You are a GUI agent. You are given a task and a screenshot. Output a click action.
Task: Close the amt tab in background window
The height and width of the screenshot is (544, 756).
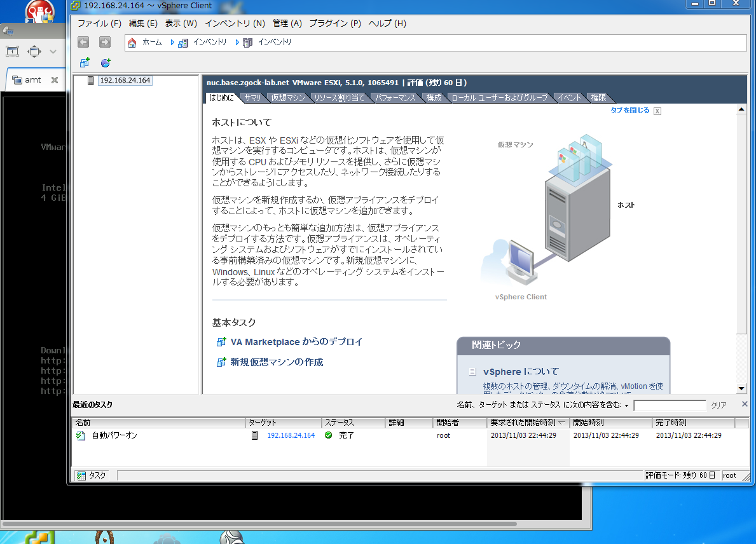[x=55, y=80]
